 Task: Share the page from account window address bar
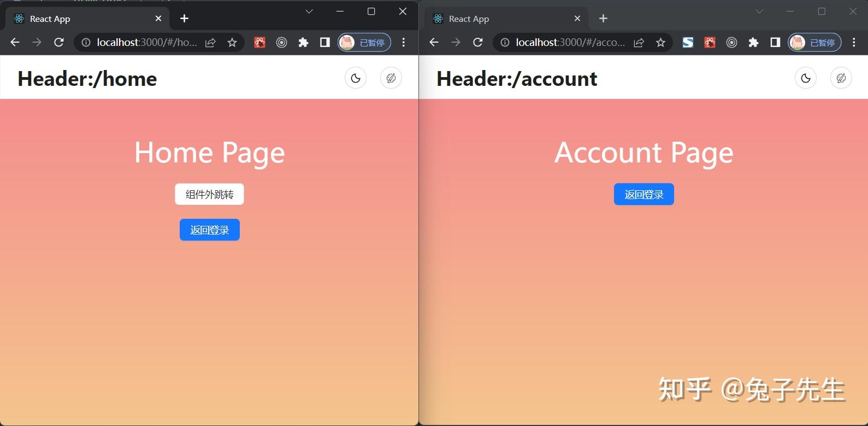tap(639, 43)
